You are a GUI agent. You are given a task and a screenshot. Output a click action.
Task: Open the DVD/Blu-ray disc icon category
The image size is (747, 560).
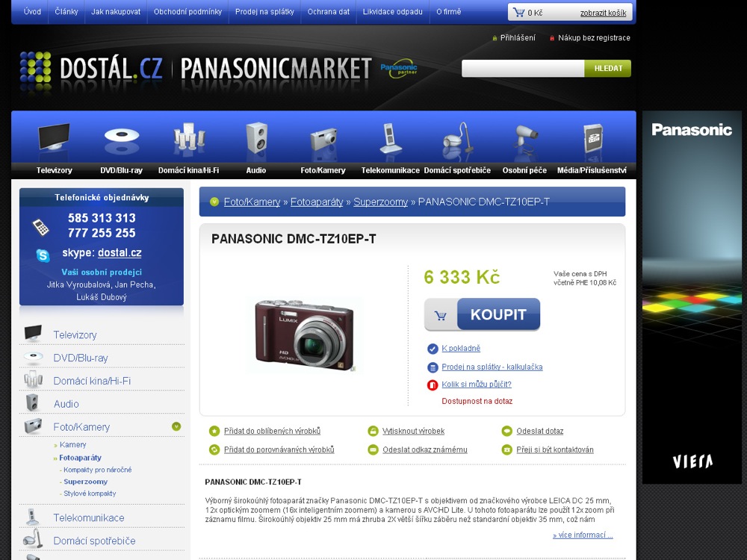(121, 139)
